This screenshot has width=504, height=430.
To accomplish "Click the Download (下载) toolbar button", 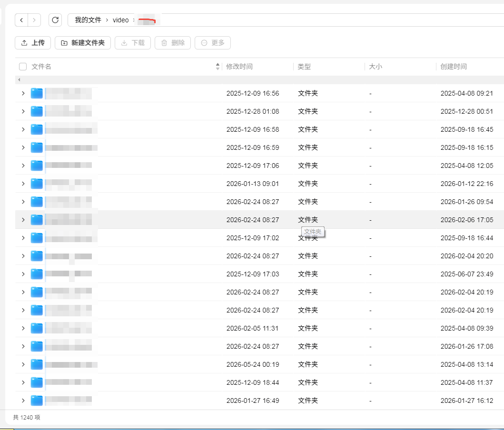I will 133,43.
